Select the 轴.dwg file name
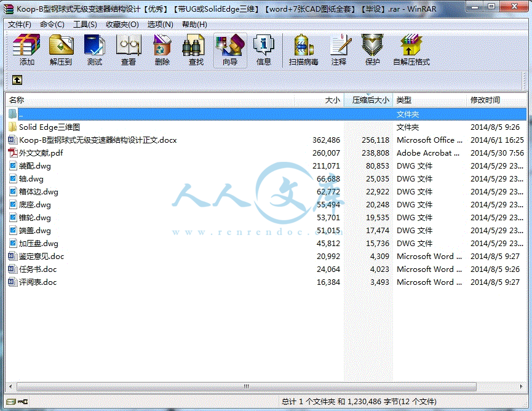This screenshot has width=532, height=411. click(31, 179)
